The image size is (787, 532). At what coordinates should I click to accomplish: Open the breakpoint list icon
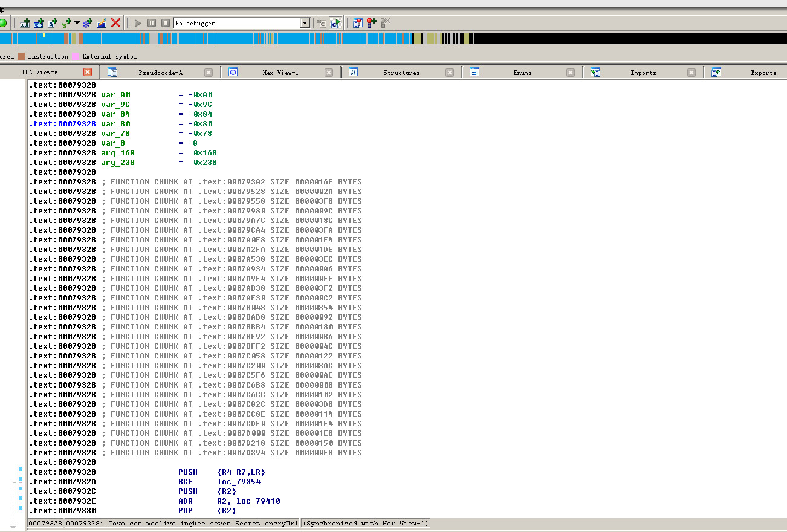(357, 23)
